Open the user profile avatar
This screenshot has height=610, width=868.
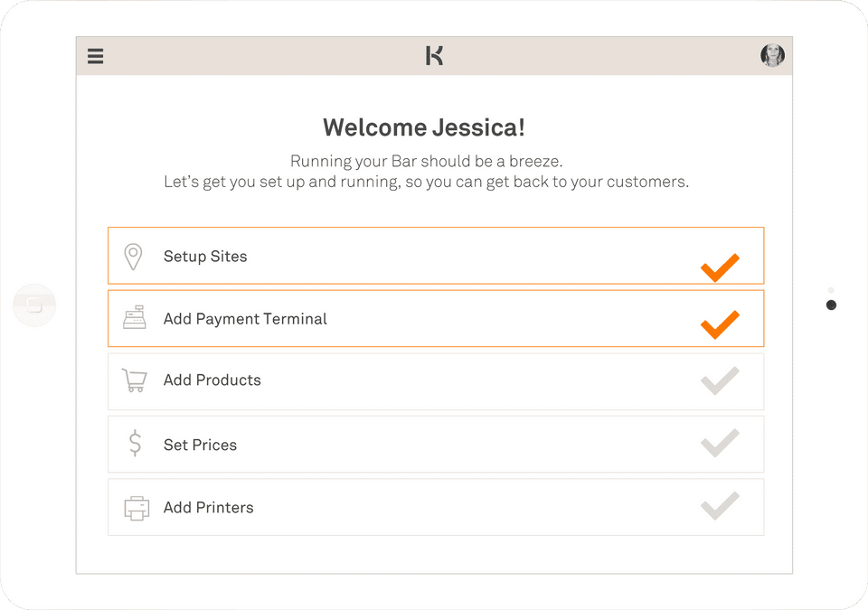coord(772,56)
